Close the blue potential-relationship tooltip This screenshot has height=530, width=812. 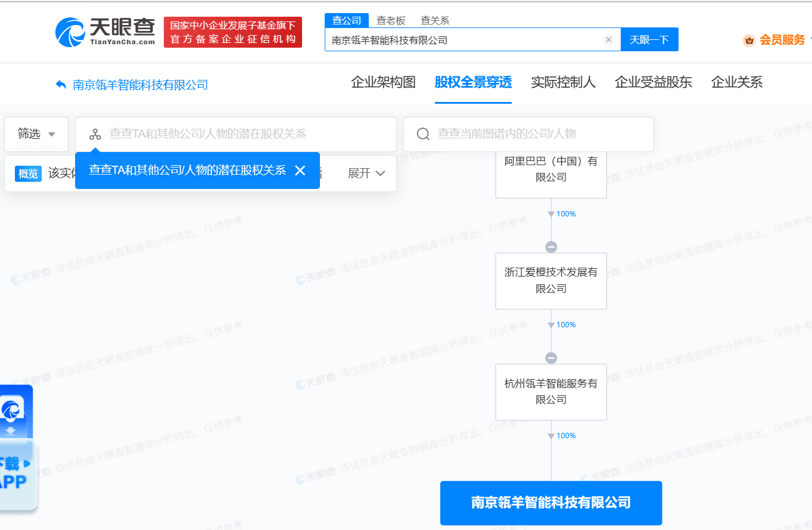pyautogui.click(x=300, y=171)
